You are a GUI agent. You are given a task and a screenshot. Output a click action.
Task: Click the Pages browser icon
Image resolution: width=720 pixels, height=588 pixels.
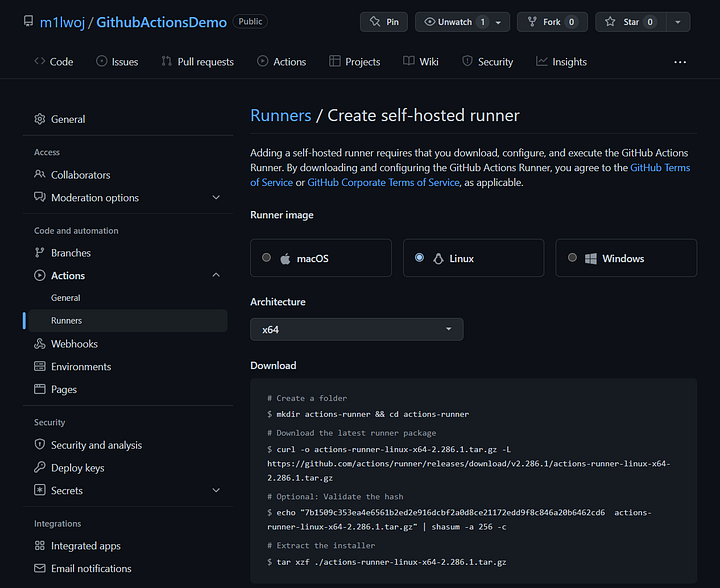(40, 389)
